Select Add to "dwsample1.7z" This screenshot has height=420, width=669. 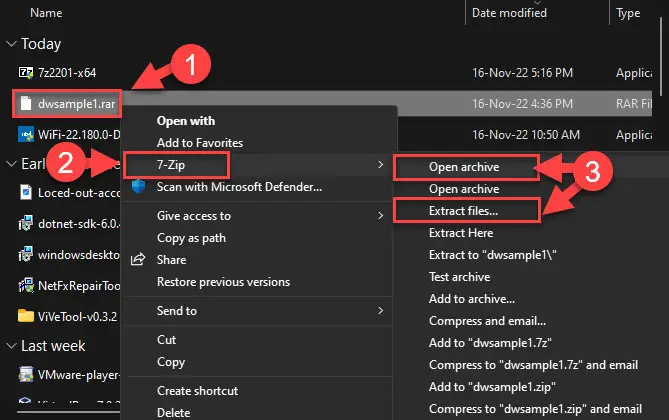pos(490,343)
